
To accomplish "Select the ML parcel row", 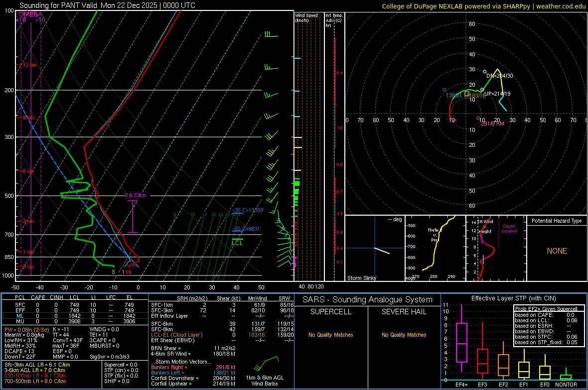I will pos(75,316).
